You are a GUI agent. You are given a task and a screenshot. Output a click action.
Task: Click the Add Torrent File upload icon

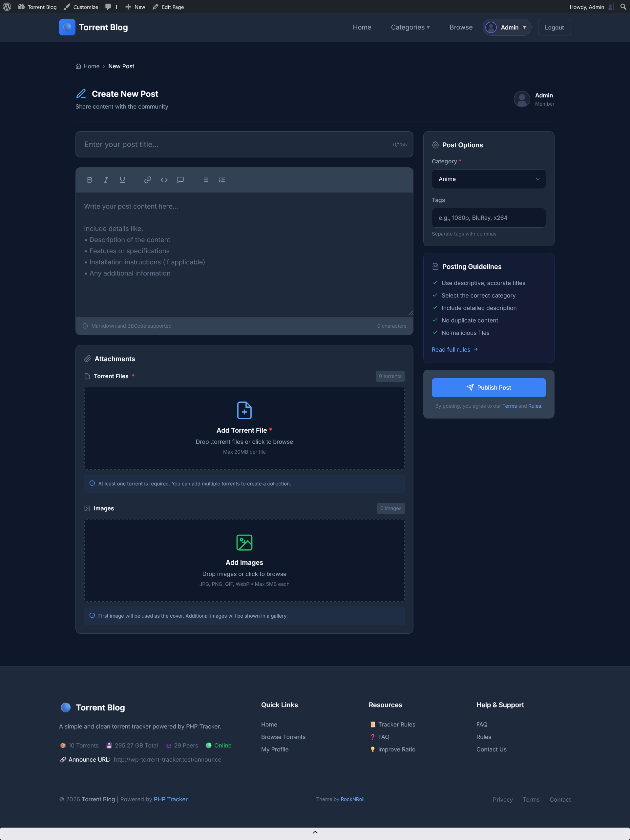[244, 410]
